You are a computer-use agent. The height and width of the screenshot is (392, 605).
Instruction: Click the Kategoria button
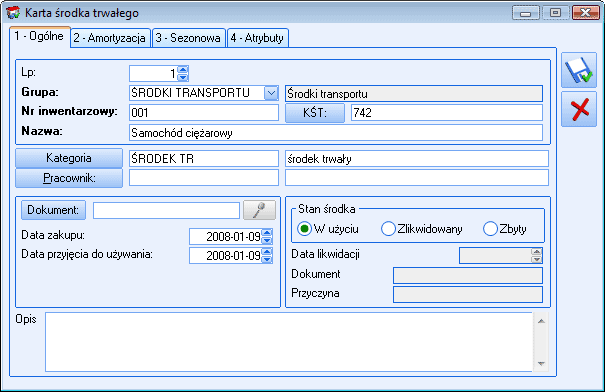coord(69,158)
